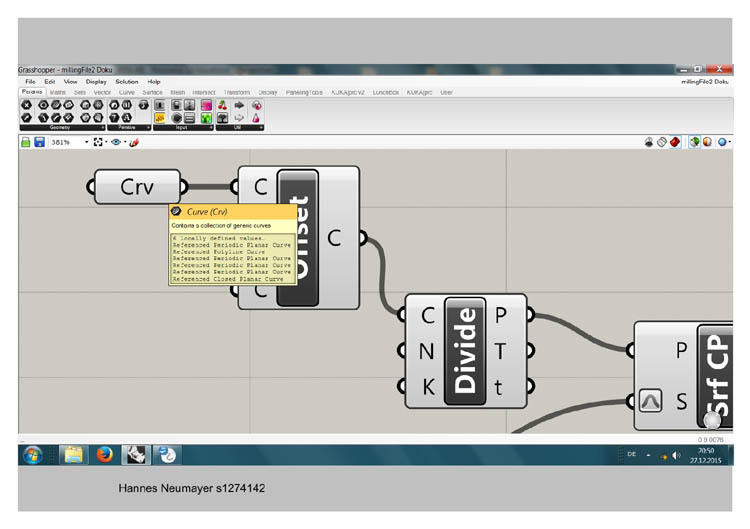Select the solid black arrow icon in Util
Viewport: 750px width, 529px height.
point(239,105)
